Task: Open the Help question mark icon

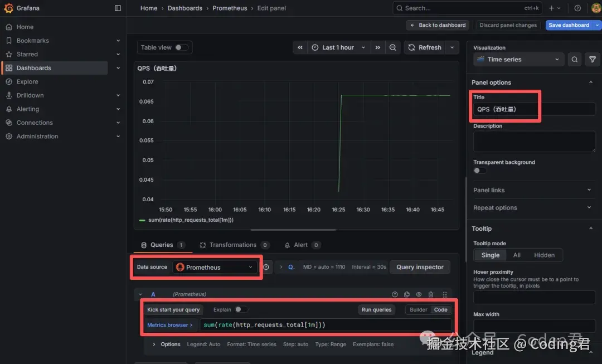Action: [x=577, y=8]
